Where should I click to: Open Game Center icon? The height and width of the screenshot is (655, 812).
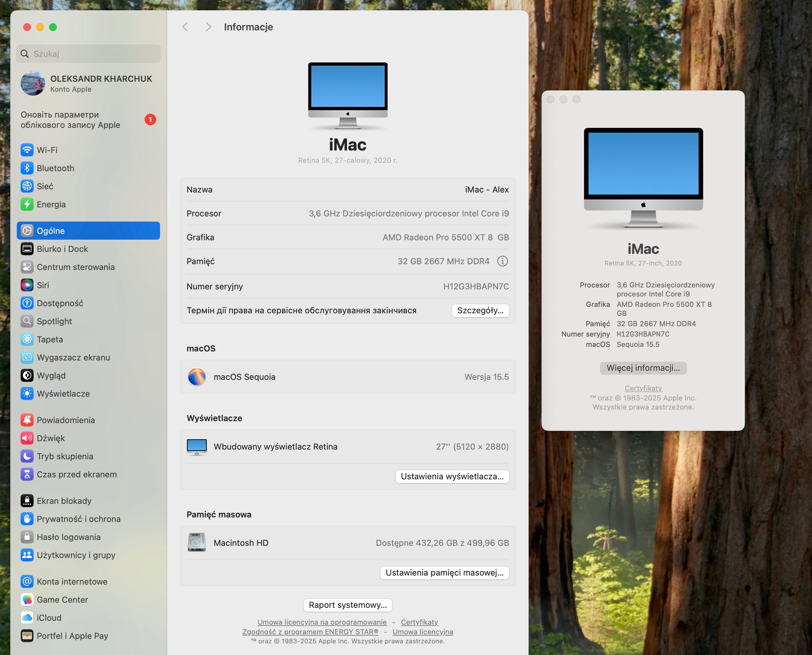click(27, 600)
